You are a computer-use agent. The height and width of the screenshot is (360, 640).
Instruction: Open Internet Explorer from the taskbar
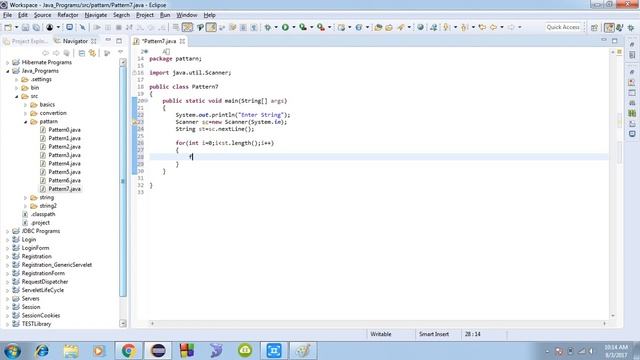pyautogui.click(x=41, y=351)
